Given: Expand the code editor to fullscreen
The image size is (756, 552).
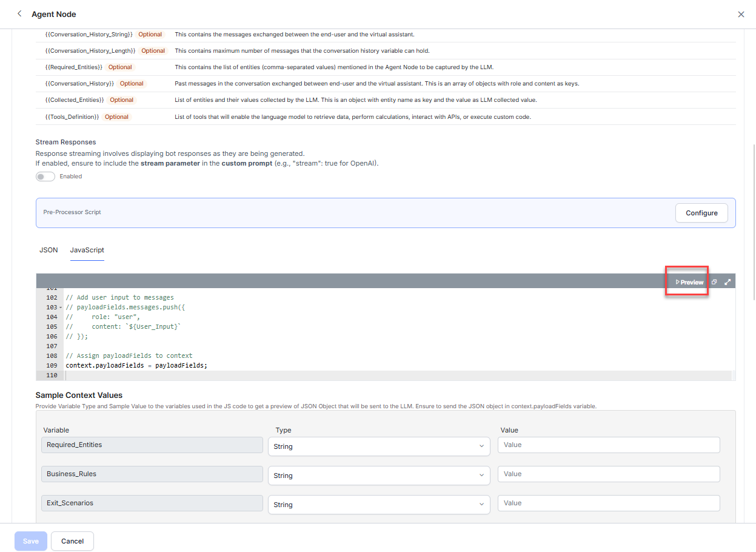Looking at the screenshot, I should (728, 282).
